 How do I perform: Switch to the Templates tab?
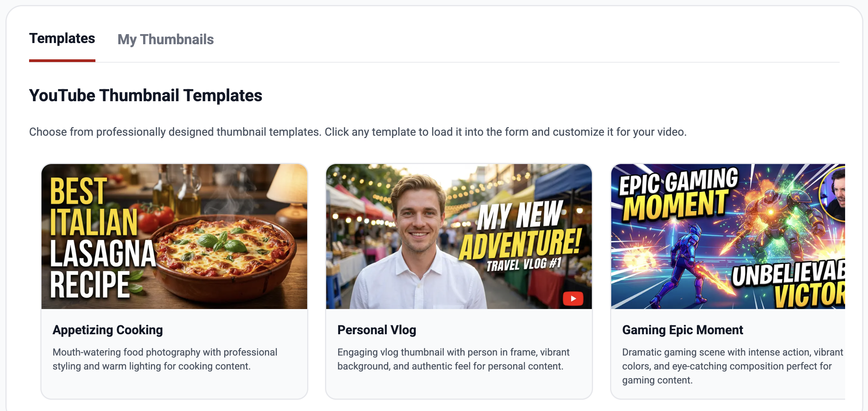(62, 39)
